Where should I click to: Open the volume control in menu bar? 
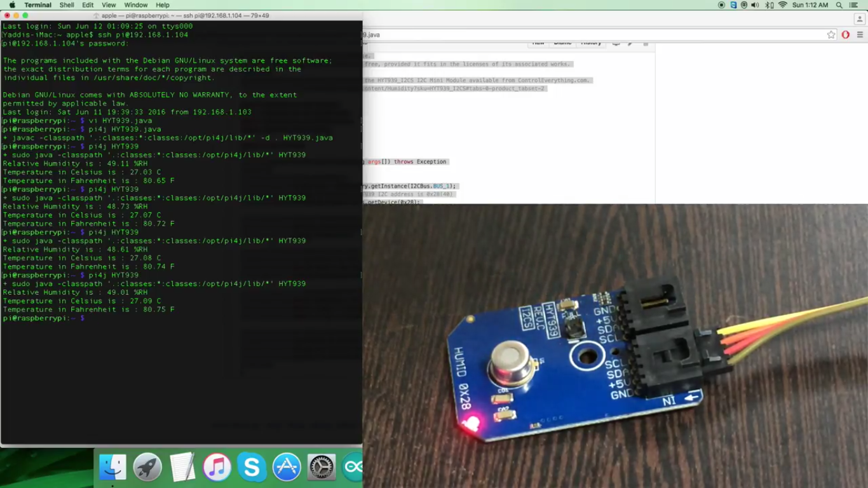tap(755, 5)
